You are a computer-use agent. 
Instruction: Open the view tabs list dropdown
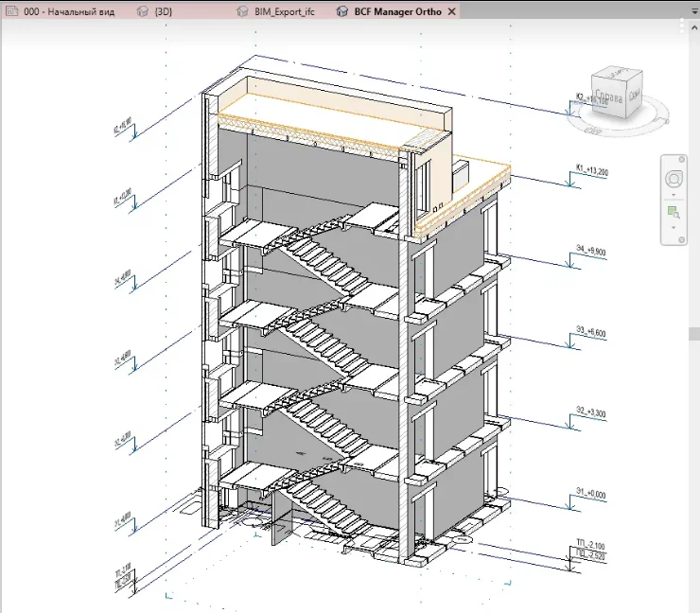coord(694,11)
